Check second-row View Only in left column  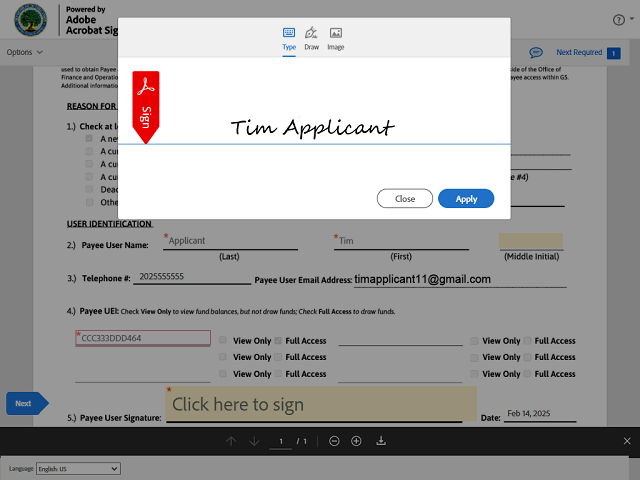click(x=223, y=357)
